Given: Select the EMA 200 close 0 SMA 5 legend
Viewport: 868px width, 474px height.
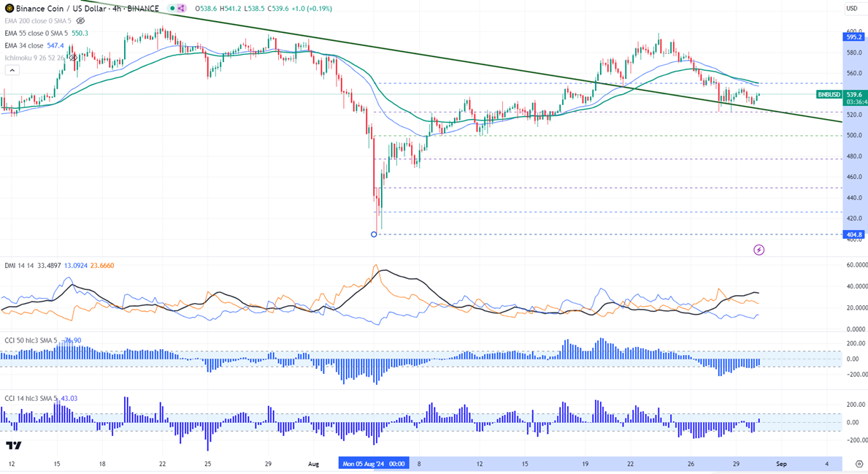Looking at the screenshot, I should 38,20.
